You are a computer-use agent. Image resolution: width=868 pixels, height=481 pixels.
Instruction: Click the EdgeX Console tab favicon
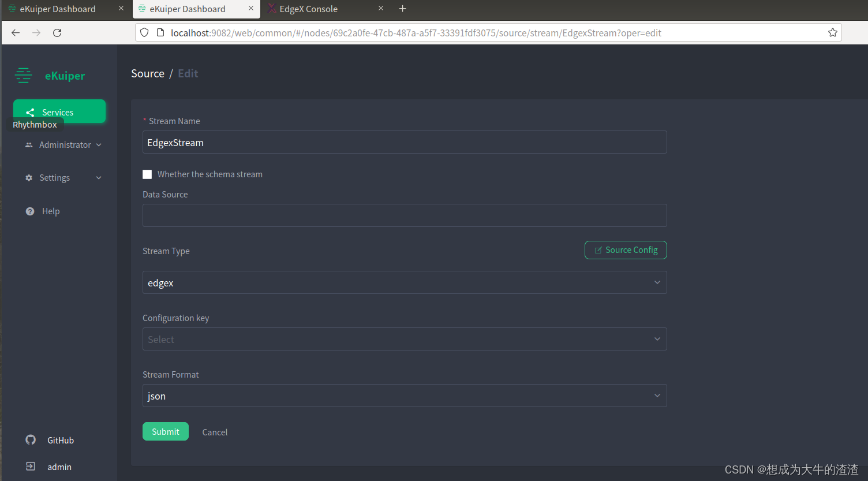[x=272, y=9]
